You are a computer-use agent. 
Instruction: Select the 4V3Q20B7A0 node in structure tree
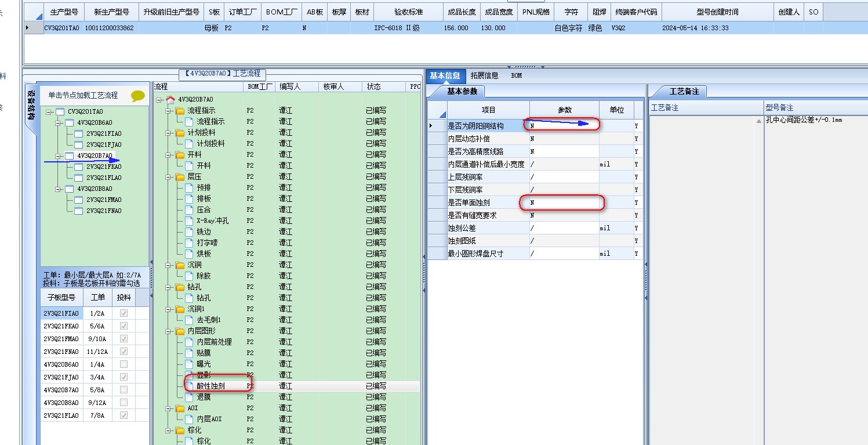tap(95, 156)
